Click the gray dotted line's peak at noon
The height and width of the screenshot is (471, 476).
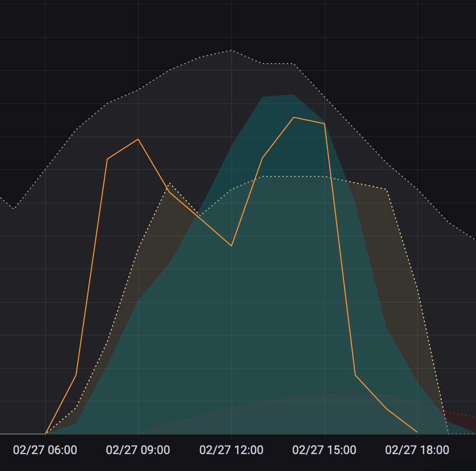pos(232,50)
